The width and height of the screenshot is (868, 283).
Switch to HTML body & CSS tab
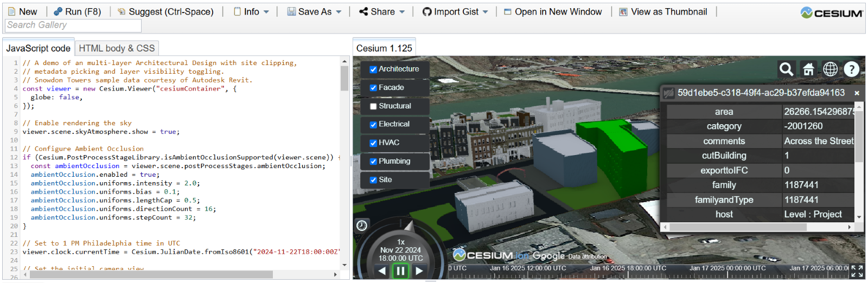click(x=117, y=48)
